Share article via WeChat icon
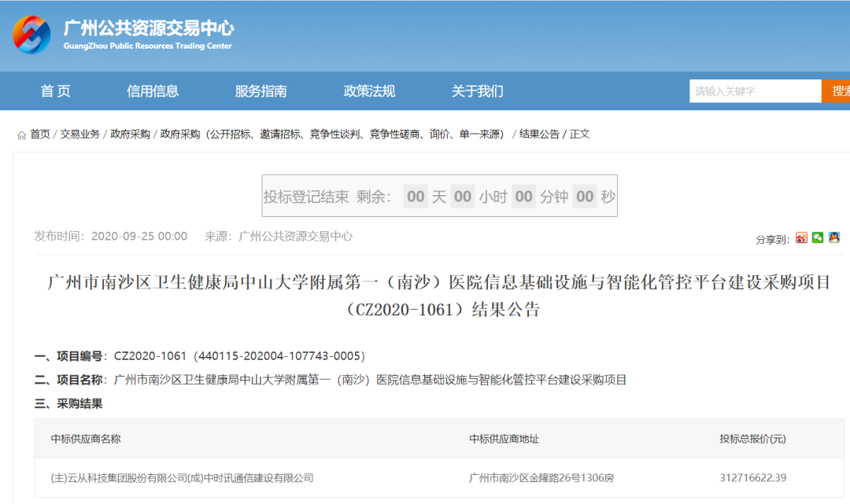 [818, 238]
